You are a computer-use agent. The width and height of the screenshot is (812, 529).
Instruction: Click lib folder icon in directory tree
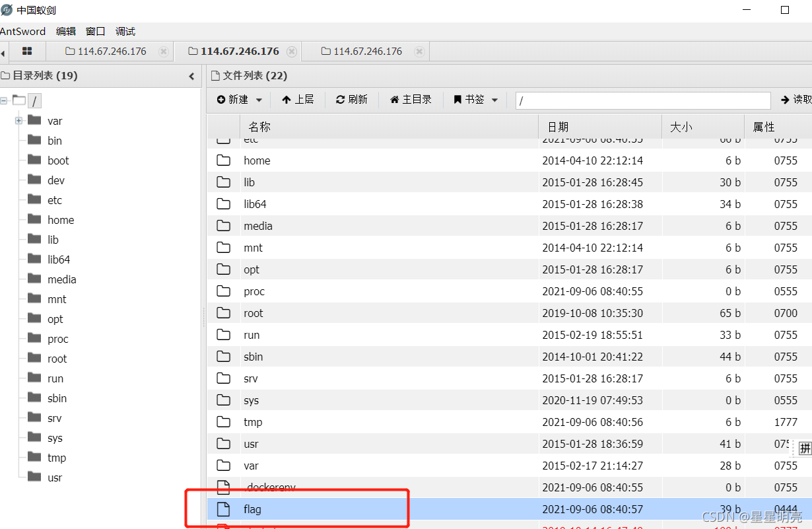(34, 239)
